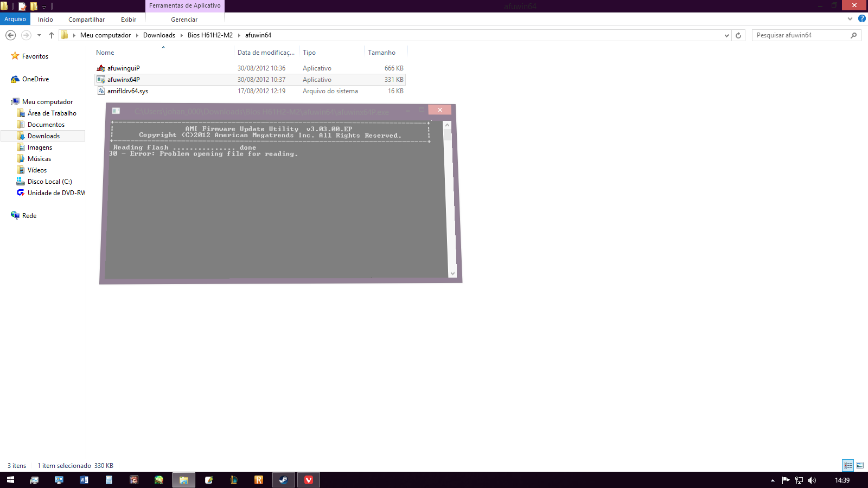The width and height of the screenshot is (868, 488).
Task: Click Meu computador in the address bar
Action: click(x=105, y=35)
